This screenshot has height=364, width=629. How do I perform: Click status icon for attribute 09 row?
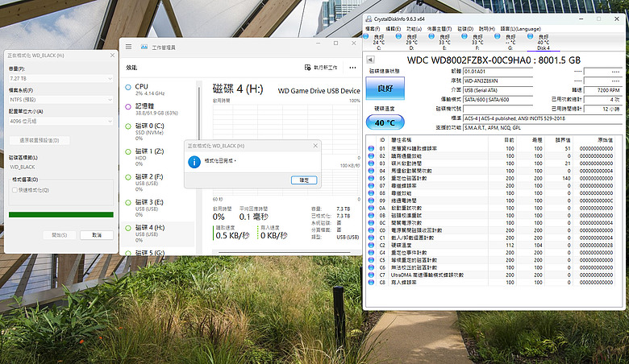point(371,201)
